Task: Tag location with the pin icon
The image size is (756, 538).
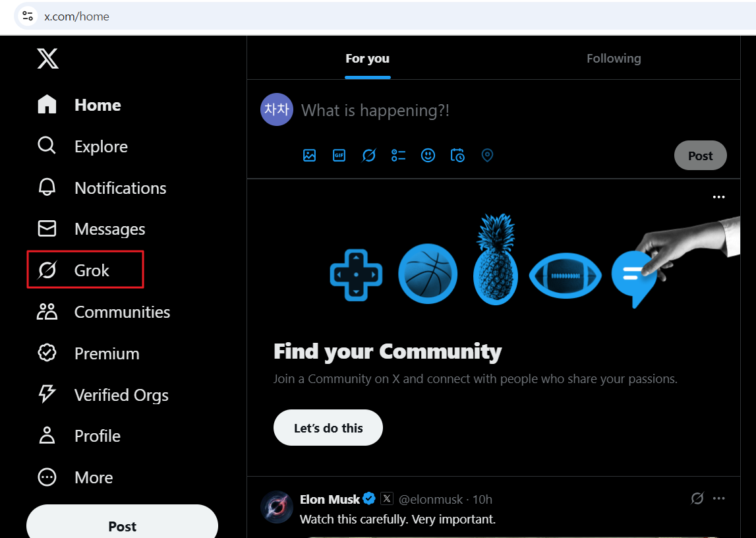Action: [x=488, y=155]
